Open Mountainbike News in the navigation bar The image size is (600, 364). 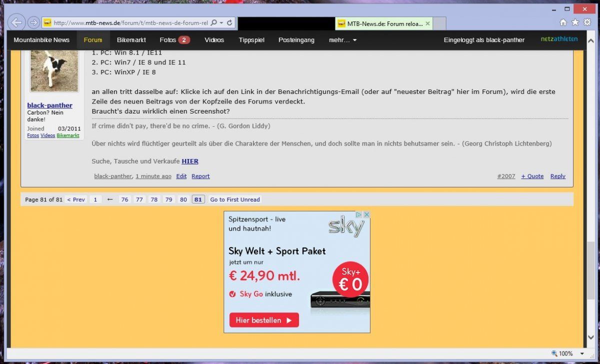41,40
